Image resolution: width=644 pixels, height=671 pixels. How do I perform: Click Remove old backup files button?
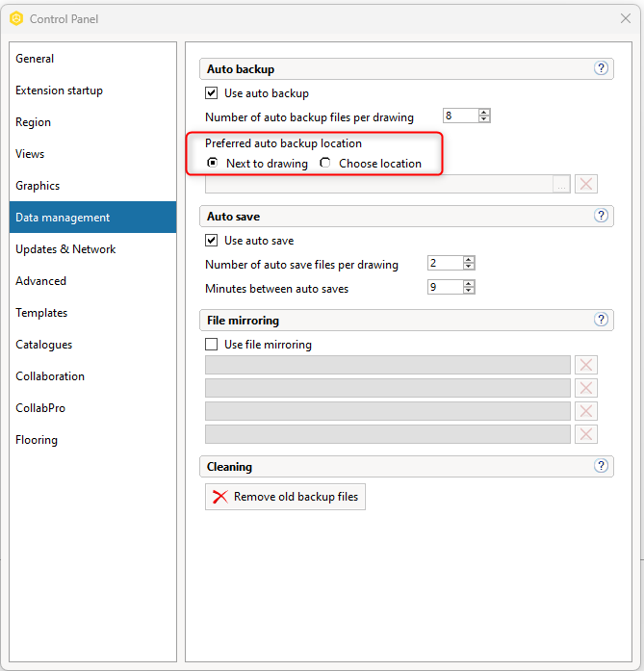point(285,497)
